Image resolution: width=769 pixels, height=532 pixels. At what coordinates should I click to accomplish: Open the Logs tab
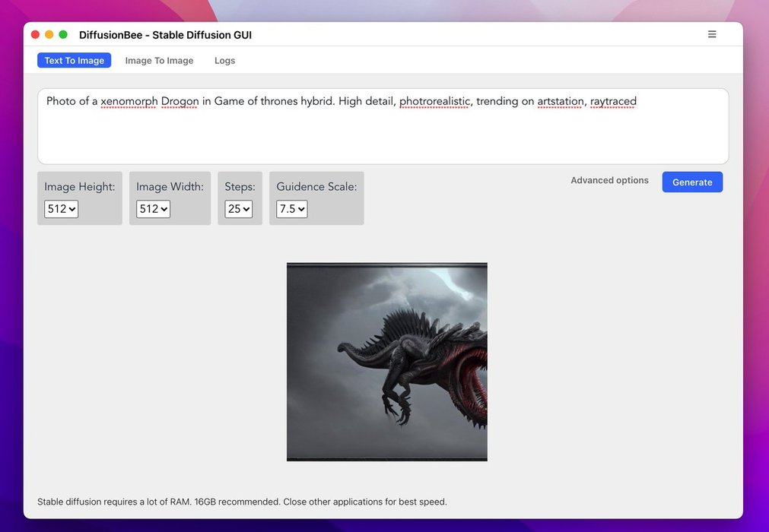[x=224, y=60]
